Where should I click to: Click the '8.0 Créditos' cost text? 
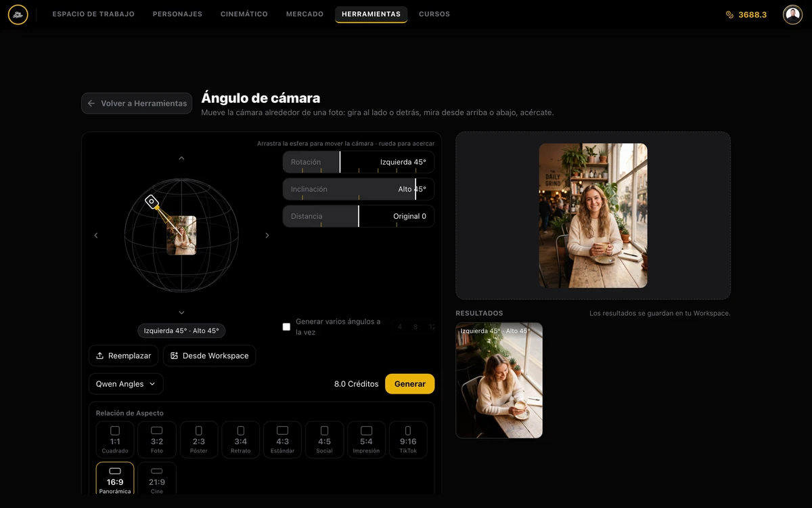pyautogui.click(x=357, y=384)
